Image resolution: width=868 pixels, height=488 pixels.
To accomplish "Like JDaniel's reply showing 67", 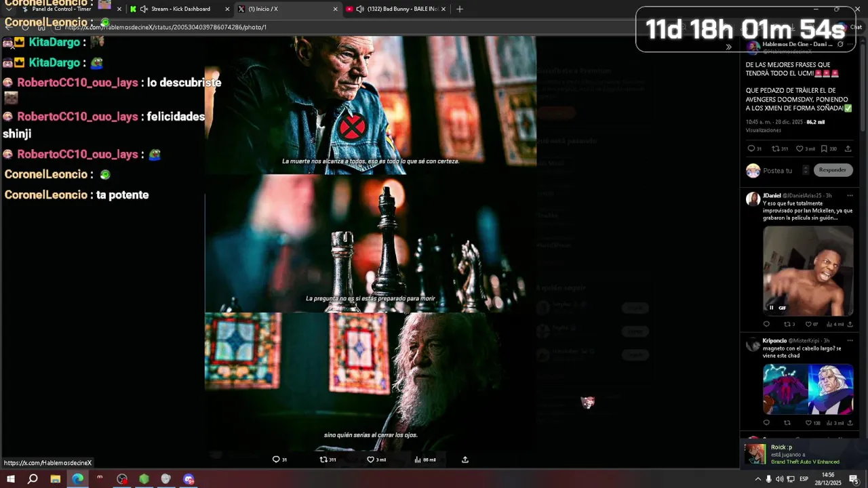I will click(x=811, y=324).
